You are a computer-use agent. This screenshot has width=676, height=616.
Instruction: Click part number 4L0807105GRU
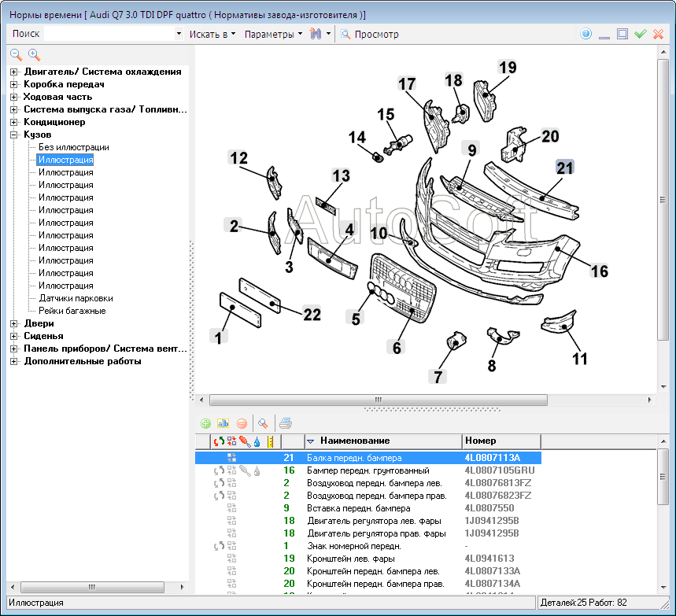499,470
